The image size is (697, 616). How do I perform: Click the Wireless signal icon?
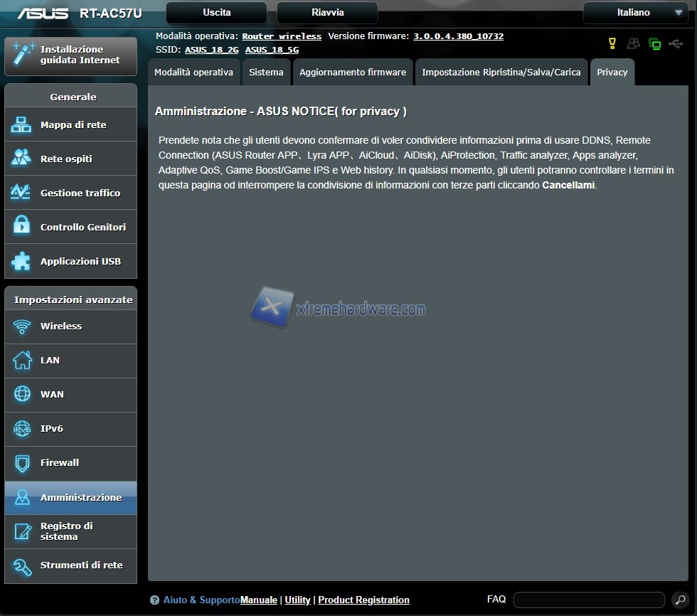tap(22, 326)
